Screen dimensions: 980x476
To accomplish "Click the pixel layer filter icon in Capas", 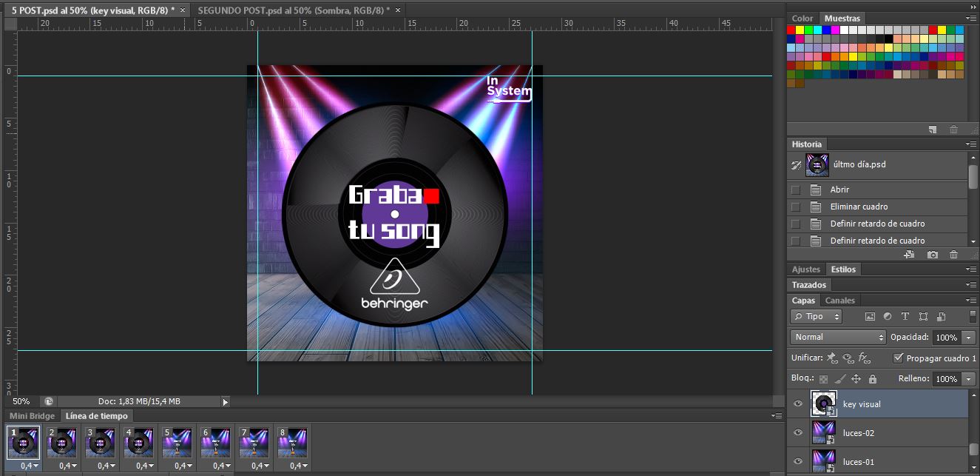I will pos(870,316).
